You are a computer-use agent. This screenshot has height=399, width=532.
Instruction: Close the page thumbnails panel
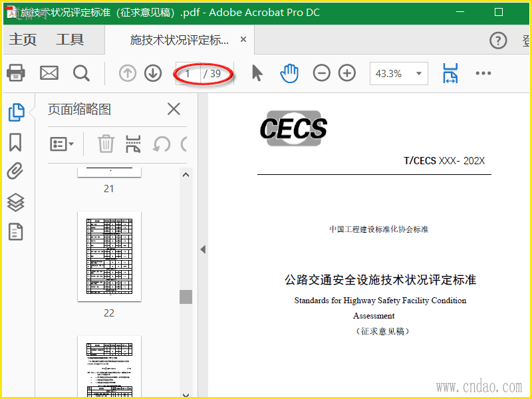point(174,109)
